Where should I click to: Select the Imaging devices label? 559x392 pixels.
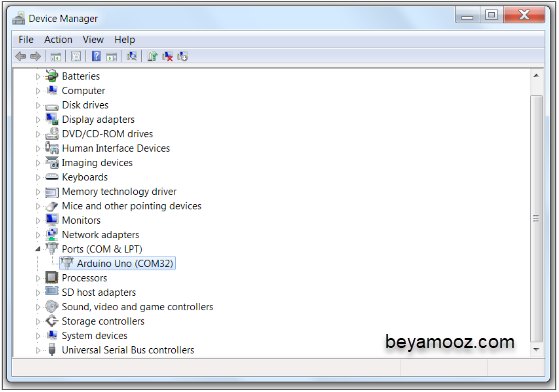[97, 163]
